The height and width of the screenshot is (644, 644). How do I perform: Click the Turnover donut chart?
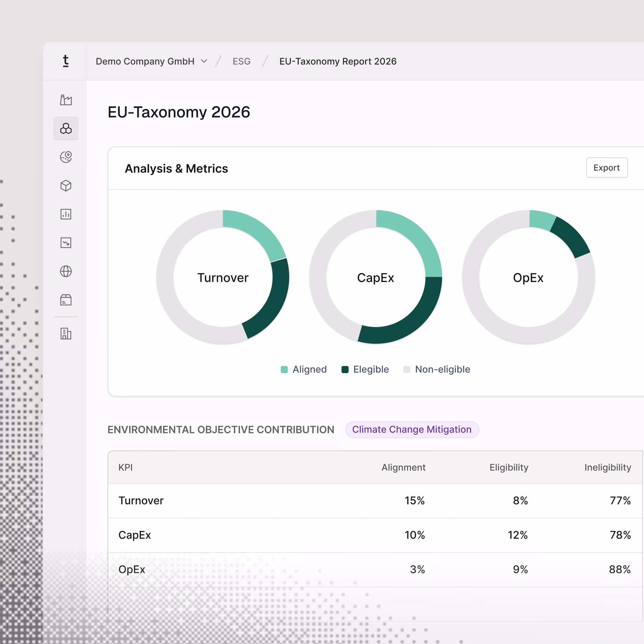[x=223, y=277]
